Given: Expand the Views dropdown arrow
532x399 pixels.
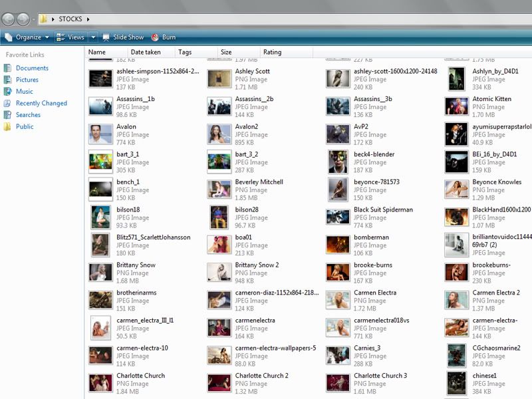Looking at the screenshot, I should point(93,37).
